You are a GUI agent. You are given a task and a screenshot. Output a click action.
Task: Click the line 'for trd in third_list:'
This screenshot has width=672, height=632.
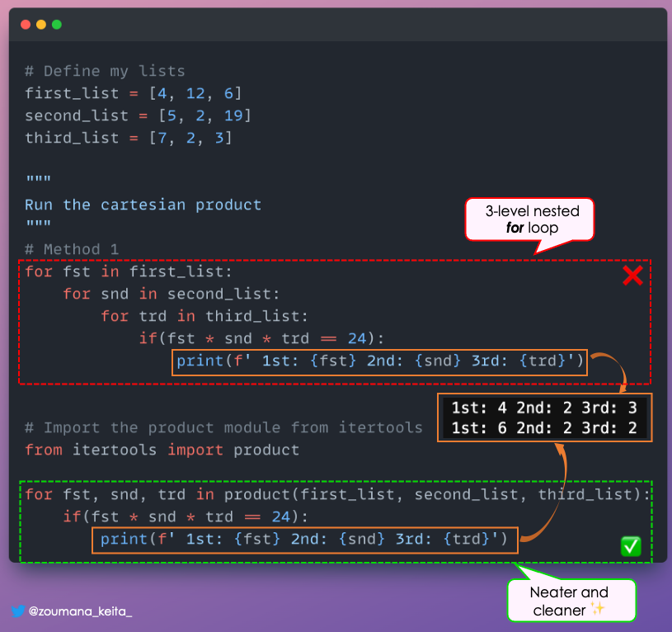(204, 317)
